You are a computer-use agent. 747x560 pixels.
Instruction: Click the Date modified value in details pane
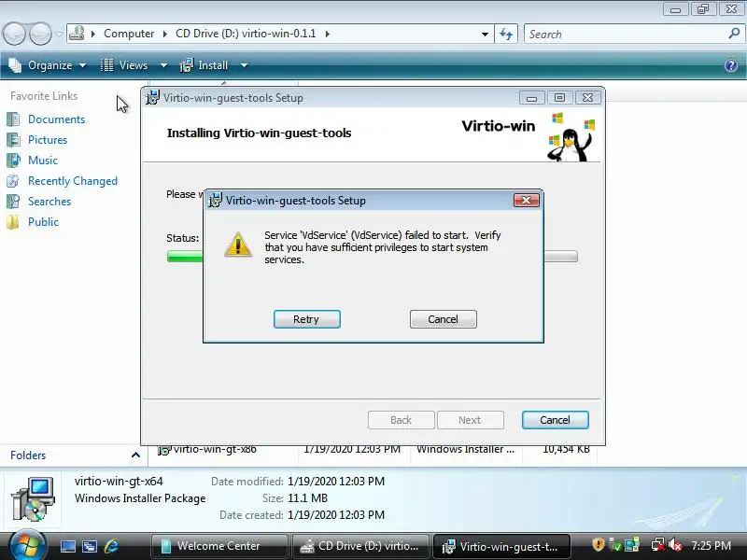[336, 482]
